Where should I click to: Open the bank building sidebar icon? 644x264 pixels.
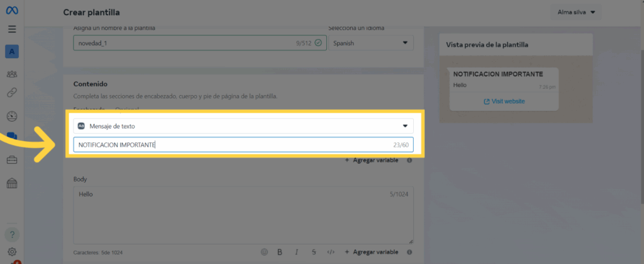coord(12,183)
